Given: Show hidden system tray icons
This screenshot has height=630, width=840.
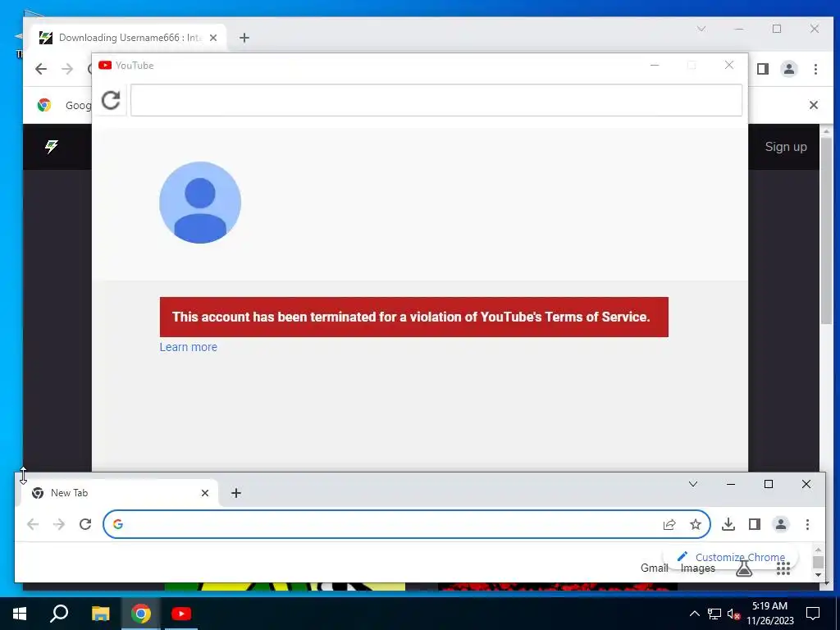Looking at the screenshot, I should [x=694, y=614].
